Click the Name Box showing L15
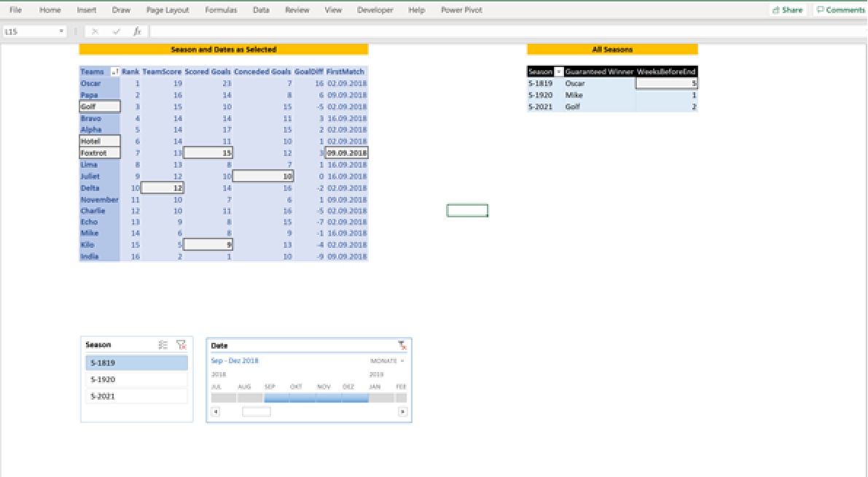The image size is (868, 477). coord(28,31)
